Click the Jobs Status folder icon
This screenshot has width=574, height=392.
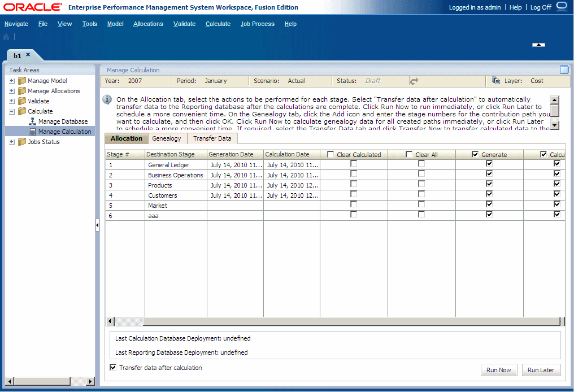click(x=21, y=141)
